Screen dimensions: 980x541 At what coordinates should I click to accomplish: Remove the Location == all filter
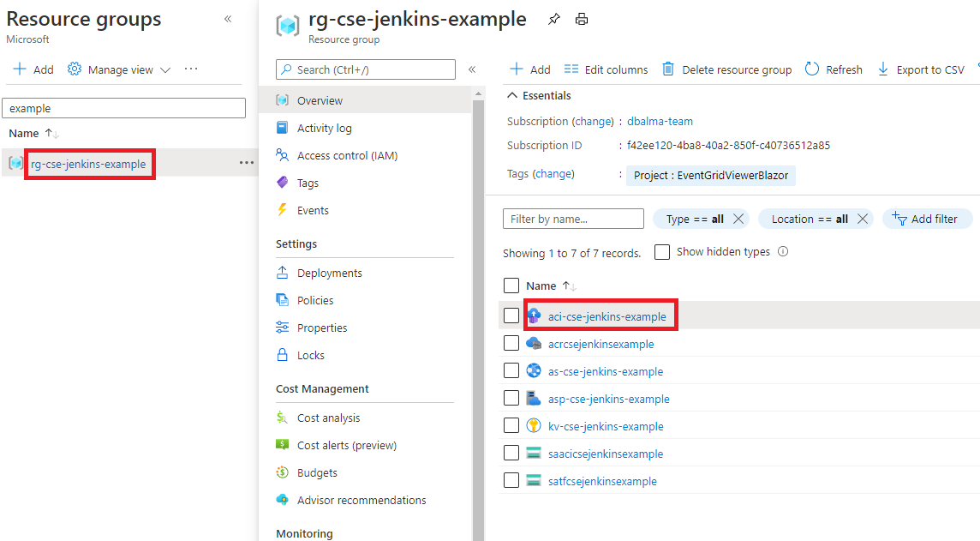863,219
